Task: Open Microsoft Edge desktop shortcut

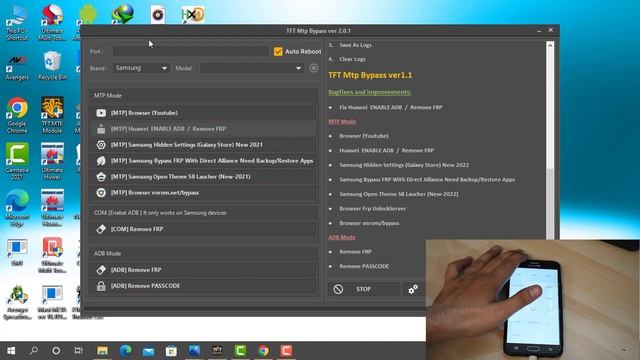Action: pos(17,208)
